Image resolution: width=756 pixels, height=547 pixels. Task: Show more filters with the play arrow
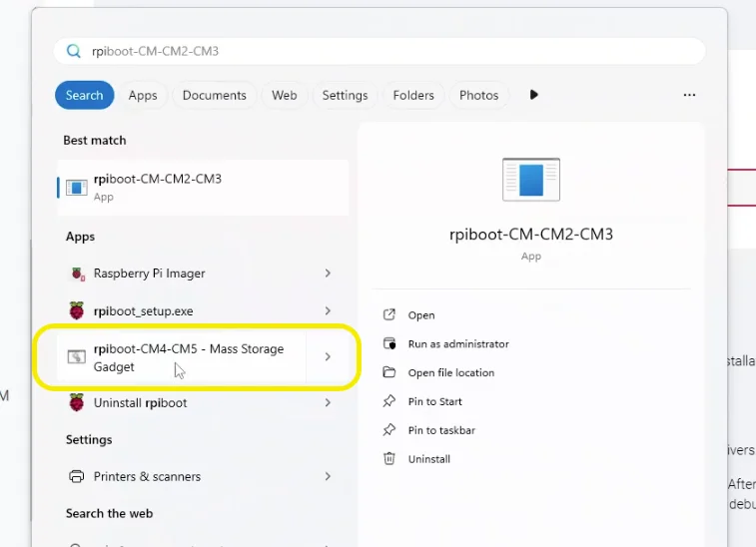pyautogui.click(x=534, y=95)
